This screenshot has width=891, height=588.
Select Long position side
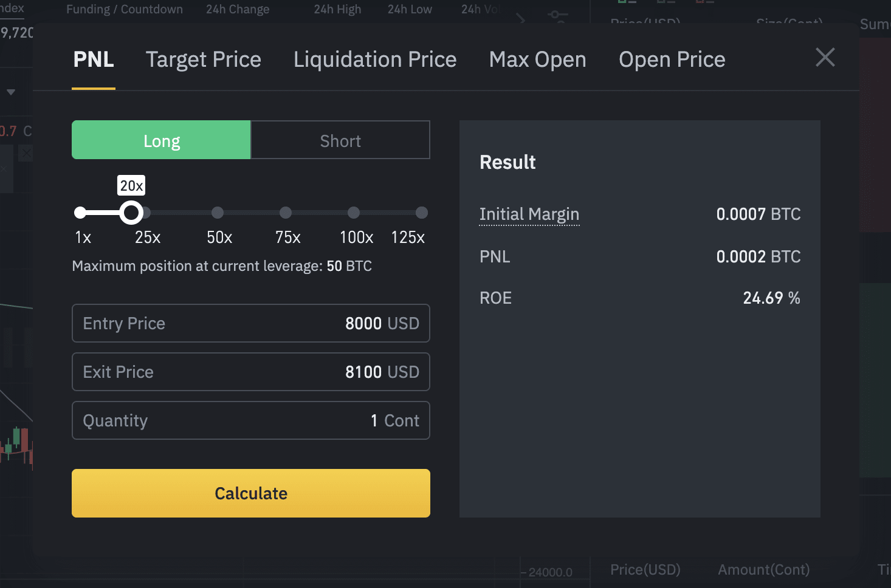(x=161, y=140)
